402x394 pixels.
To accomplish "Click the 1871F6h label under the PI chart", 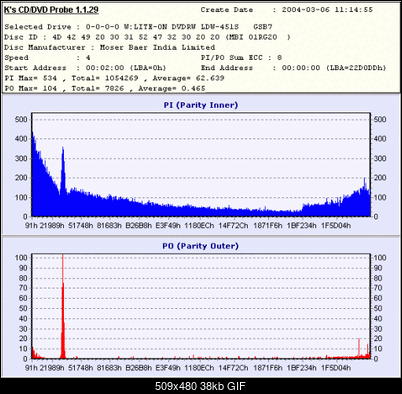I will [268, 226].
